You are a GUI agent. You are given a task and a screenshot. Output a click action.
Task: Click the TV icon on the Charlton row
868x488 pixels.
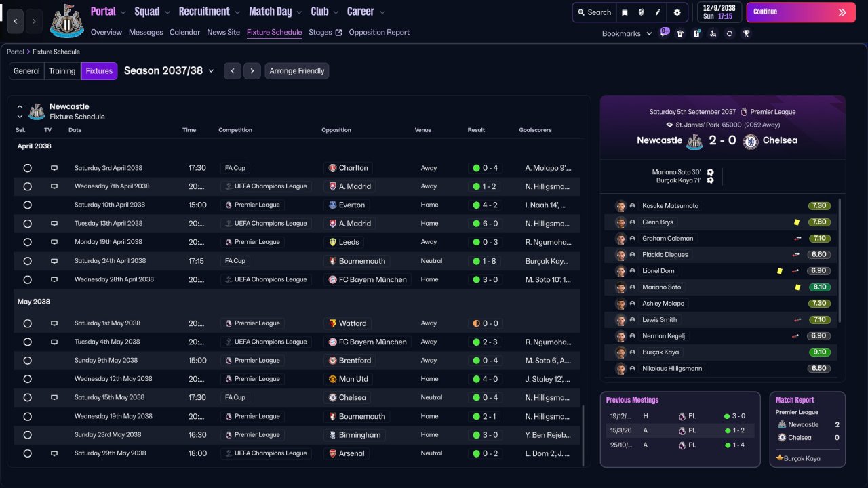click(54, 168)
